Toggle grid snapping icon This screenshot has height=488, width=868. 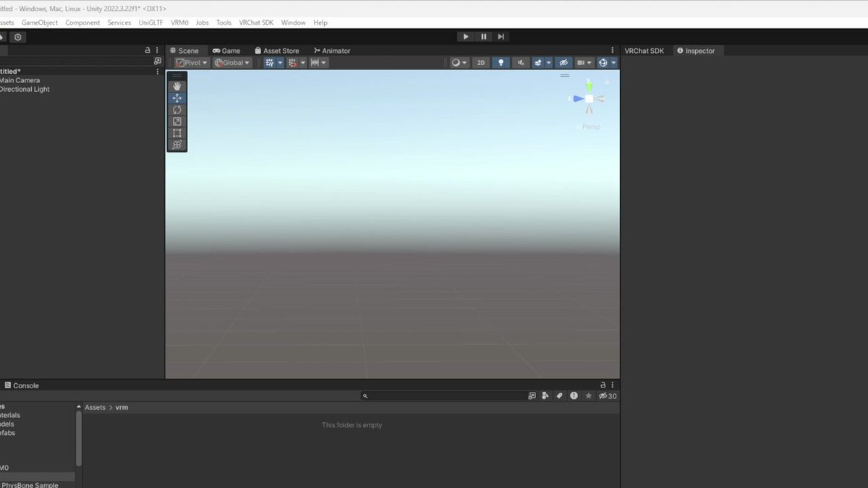pyautogui.click(x=292, y=63)
